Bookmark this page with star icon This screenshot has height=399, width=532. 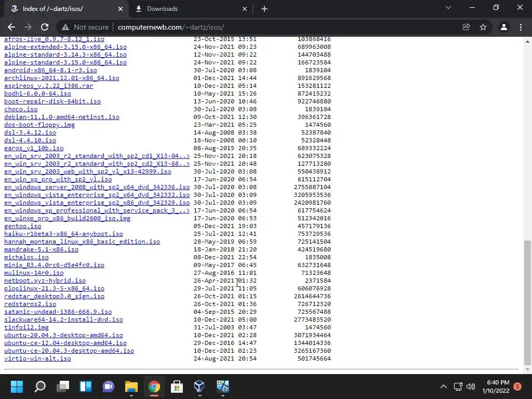pos(483,27)
